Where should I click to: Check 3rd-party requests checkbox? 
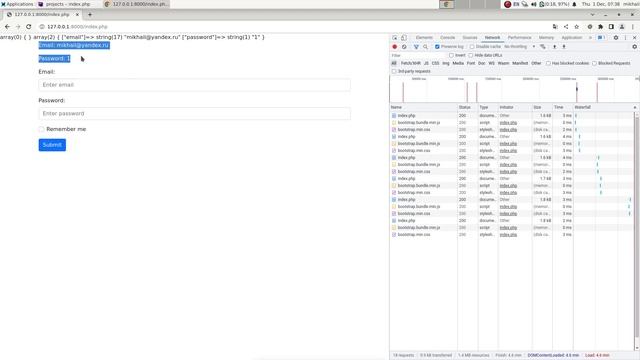394,71
